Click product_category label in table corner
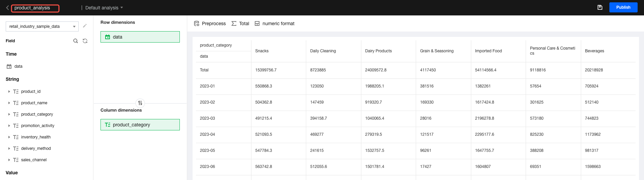644x180 pixels. click(216, 45)
